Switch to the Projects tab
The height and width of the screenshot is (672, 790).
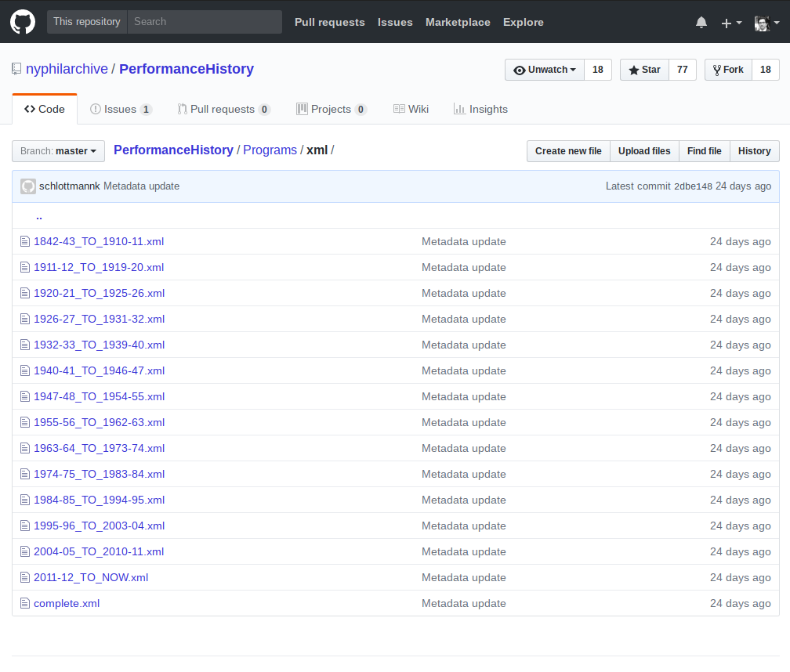pyautogui.click(x=332, y=109)
